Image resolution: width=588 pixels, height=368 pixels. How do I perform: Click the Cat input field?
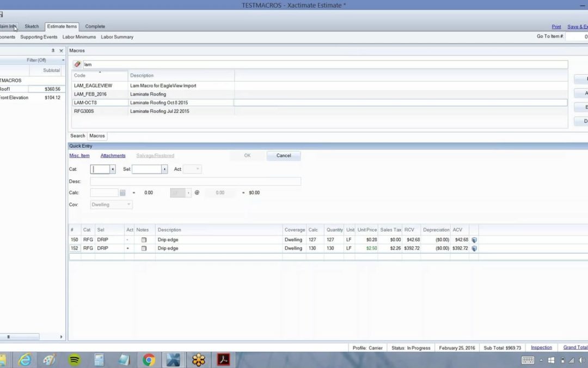(x=100, y=170)
